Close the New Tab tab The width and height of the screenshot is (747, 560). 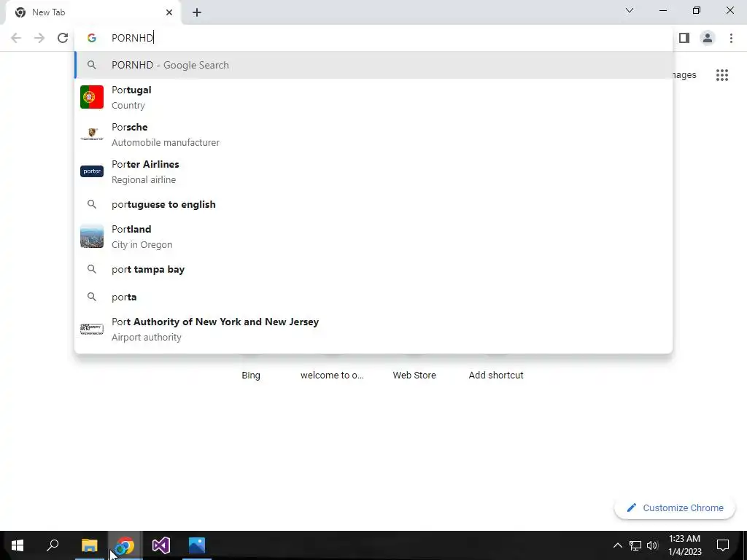click(x=169, y=12)
